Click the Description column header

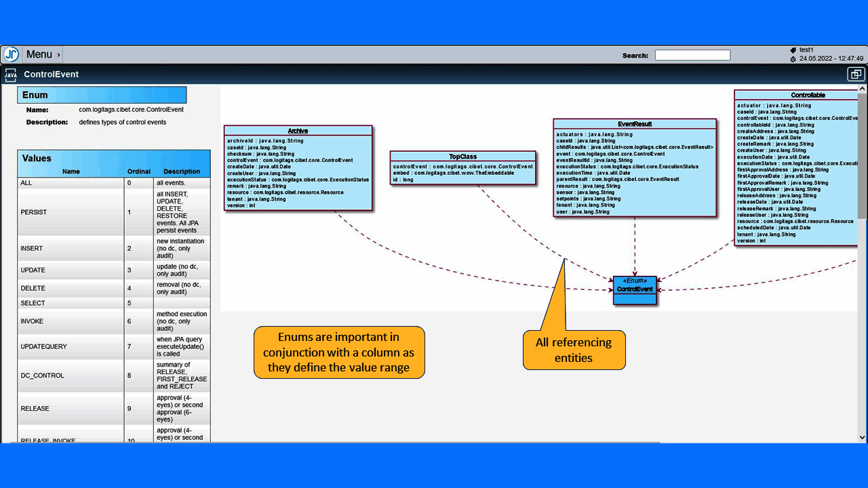[x=182, y=171]
